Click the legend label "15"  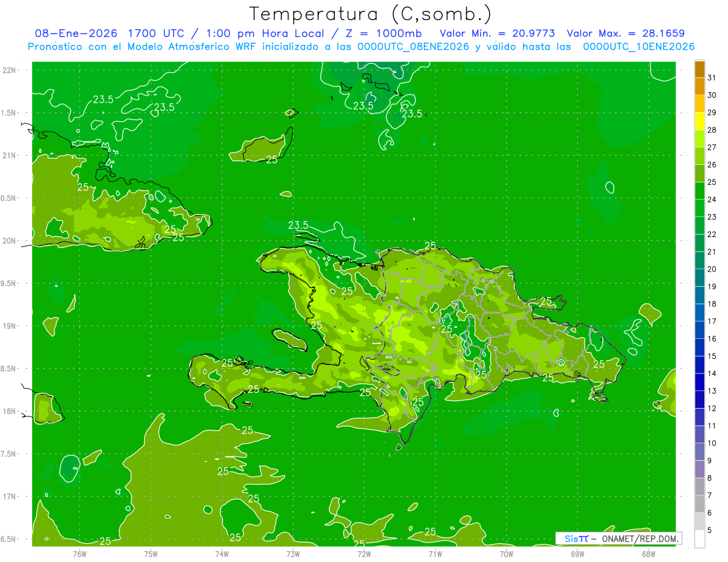tap(712, 356)
